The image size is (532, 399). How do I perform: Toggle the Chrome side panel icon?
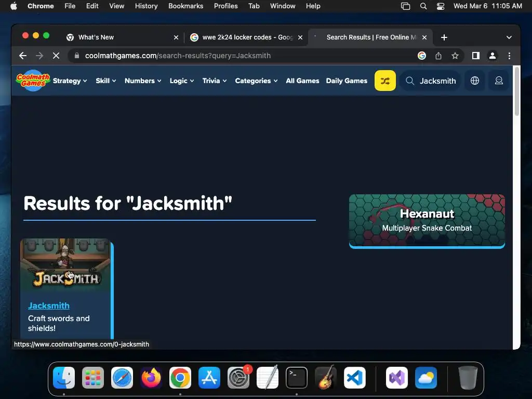tap(476, 56)
